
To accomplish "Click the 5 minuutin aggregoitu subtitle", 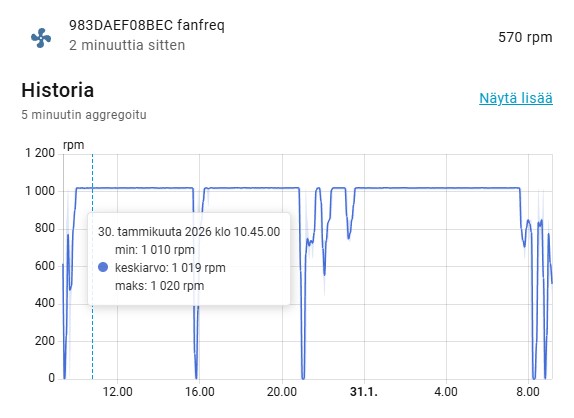I will pyautogui.click(x=84, y=115).
